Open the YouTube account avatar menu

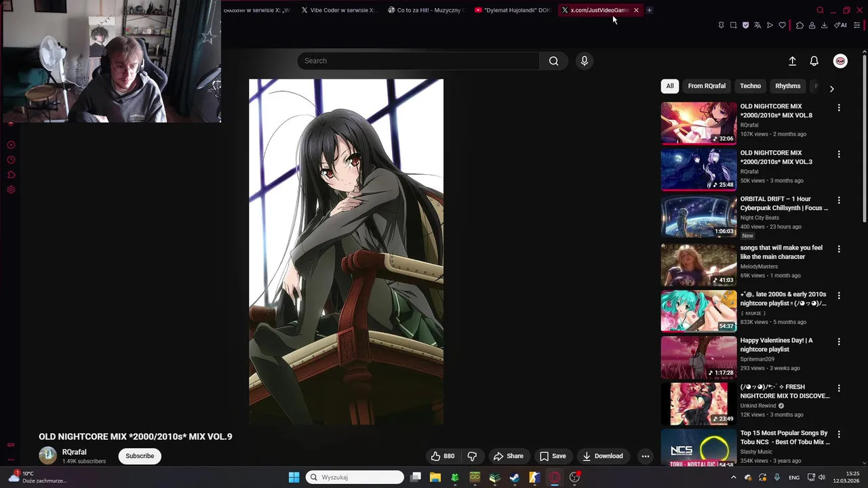pyautogui.click(x=840, y=61)
